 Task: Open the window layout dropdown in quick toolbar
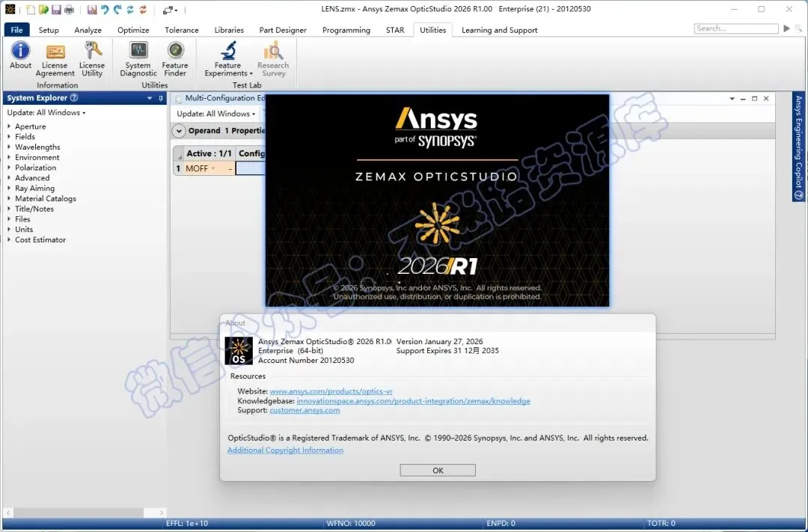click(x=170, y=10)
